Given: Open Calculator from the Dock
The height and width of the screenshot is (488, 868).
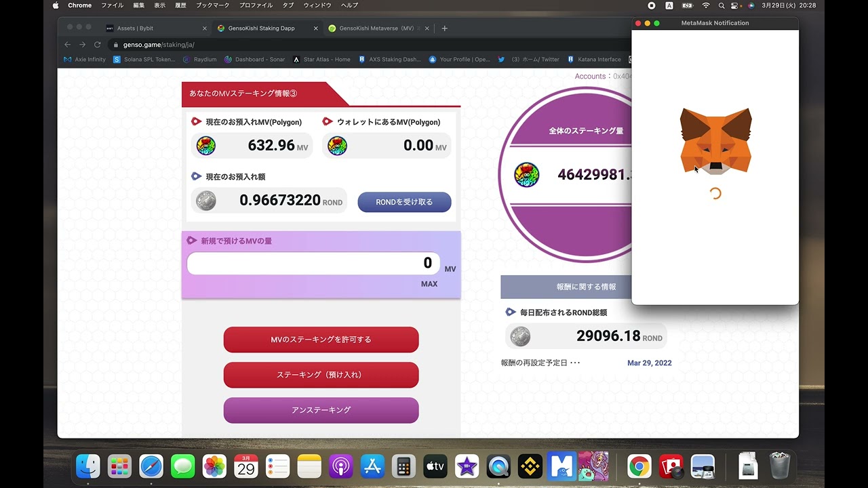Looking at the screenshot, I should point(403,466).
